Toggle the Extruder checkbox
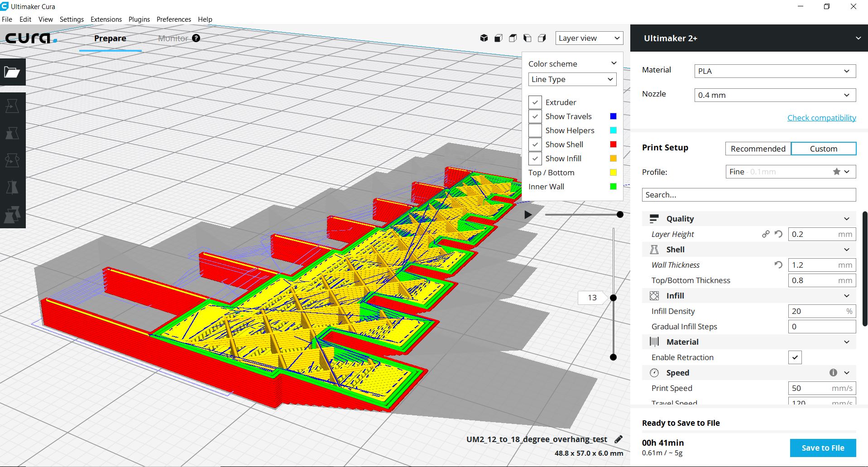The height and width of the screenshot is (467, 868). [x=535, y=102]
